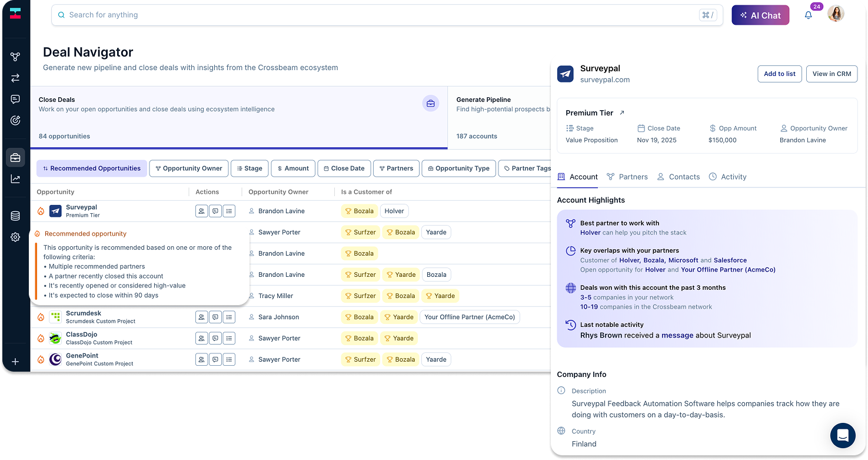
Task: Click the Salesforce link in Key overlaps
Action: click(730, 260)
